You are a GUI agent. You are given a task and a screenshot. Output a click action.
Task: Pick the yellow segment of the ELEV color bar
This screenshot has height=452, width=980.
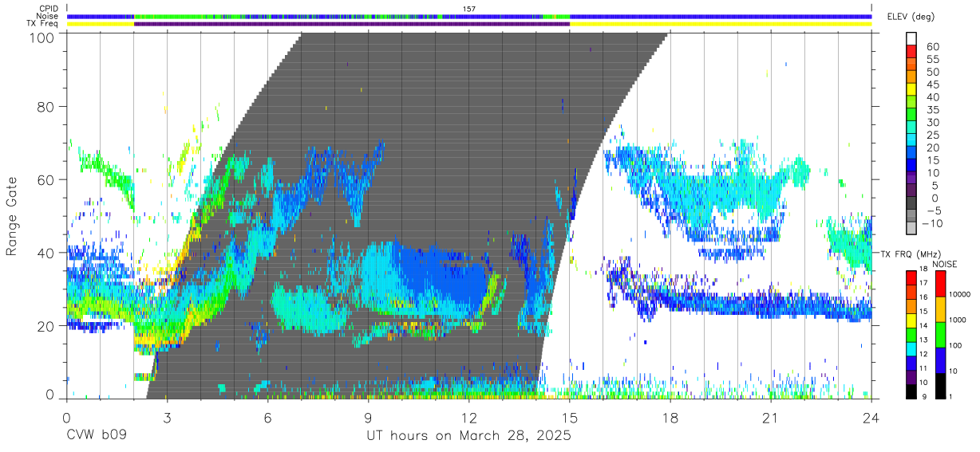[x=911, y=91]
